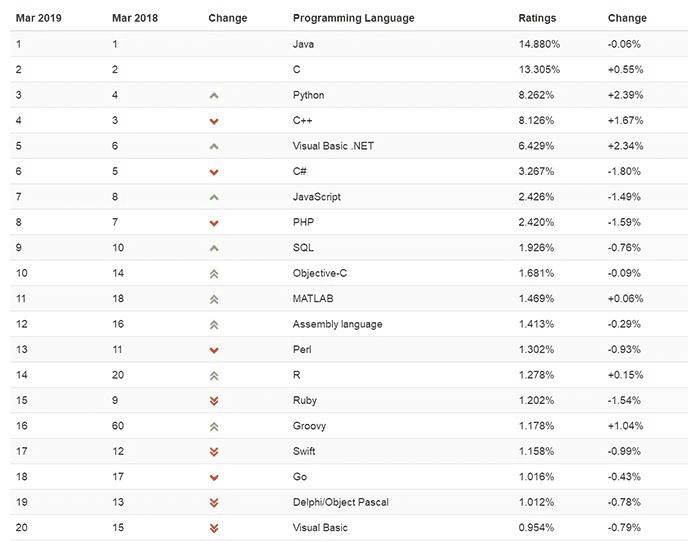
Task: Click the double up arrow beside Objective-C
Action: pyautogui.click(x=213, y=273)
